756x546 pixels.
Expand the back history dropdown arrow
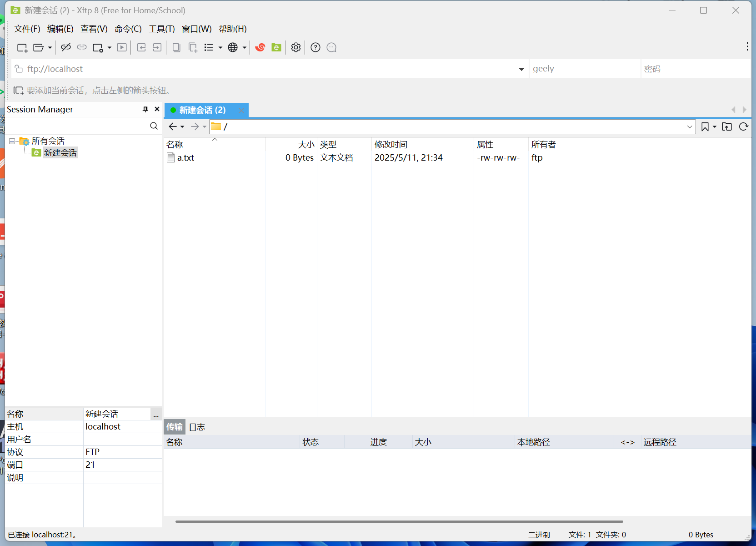[182, 126]
